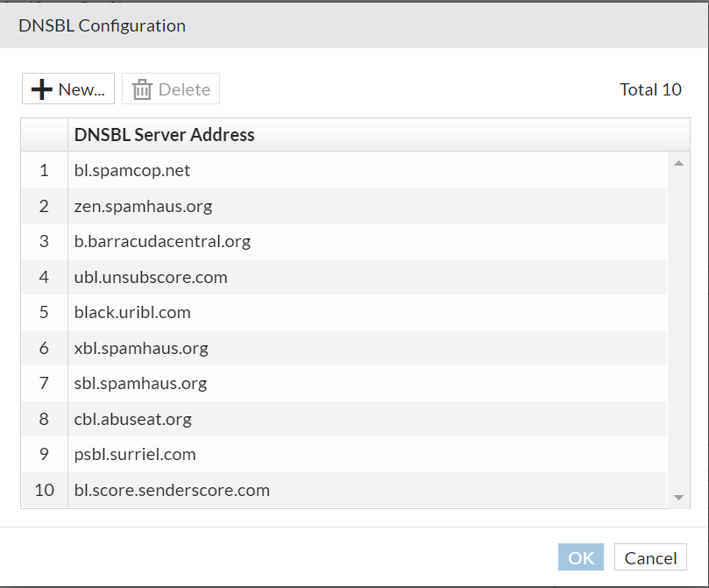Select the bl.spamcop.net server row
Image resolution: width=709 pixels, height=588 pixels.
[132, 171]
